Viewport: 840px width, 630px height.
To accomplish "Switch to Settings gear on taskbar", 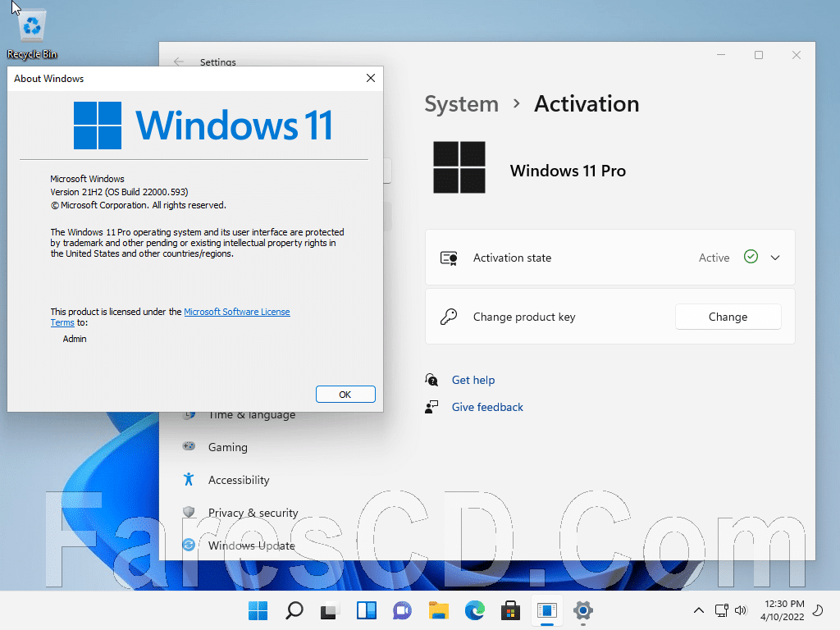I will pyautogui.click(x=583, y=610).
